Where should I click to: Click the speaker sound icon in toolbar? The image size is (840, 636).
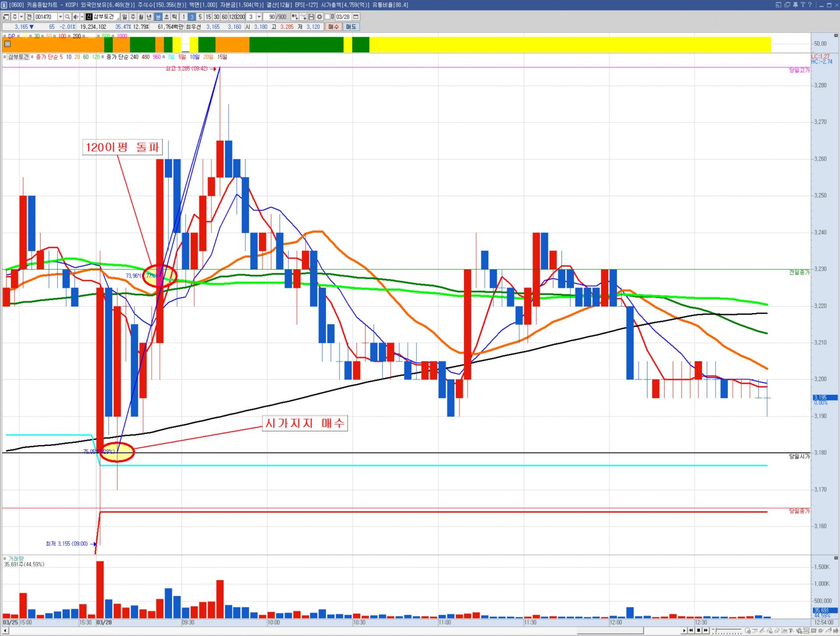tap(75, 17)
